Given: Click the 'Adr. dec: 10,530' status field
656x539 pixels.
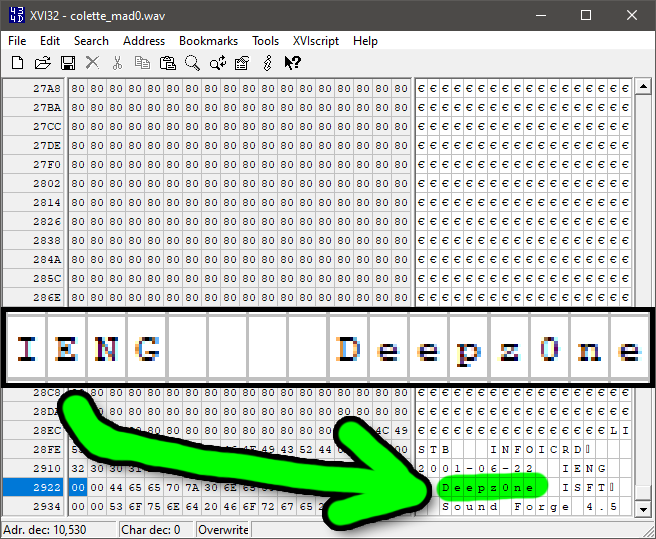Looking at the screenshot, I should pos(59,530).
